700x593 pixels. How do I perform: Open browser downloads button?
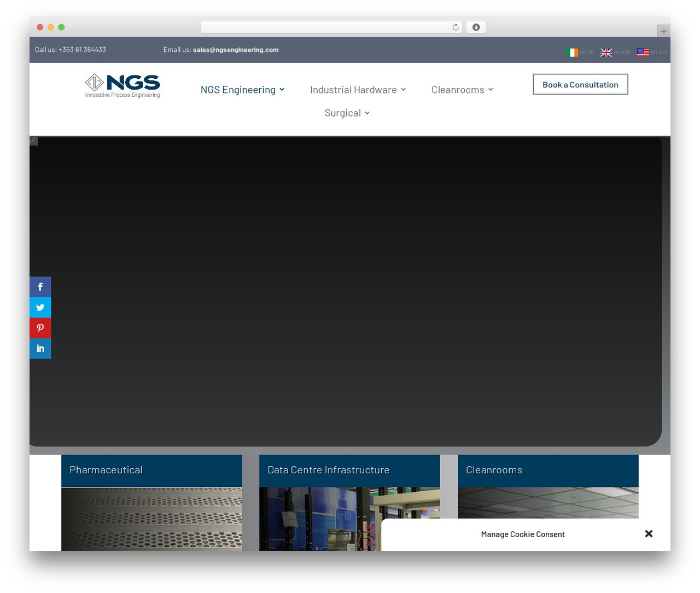[x=476, y=27]
